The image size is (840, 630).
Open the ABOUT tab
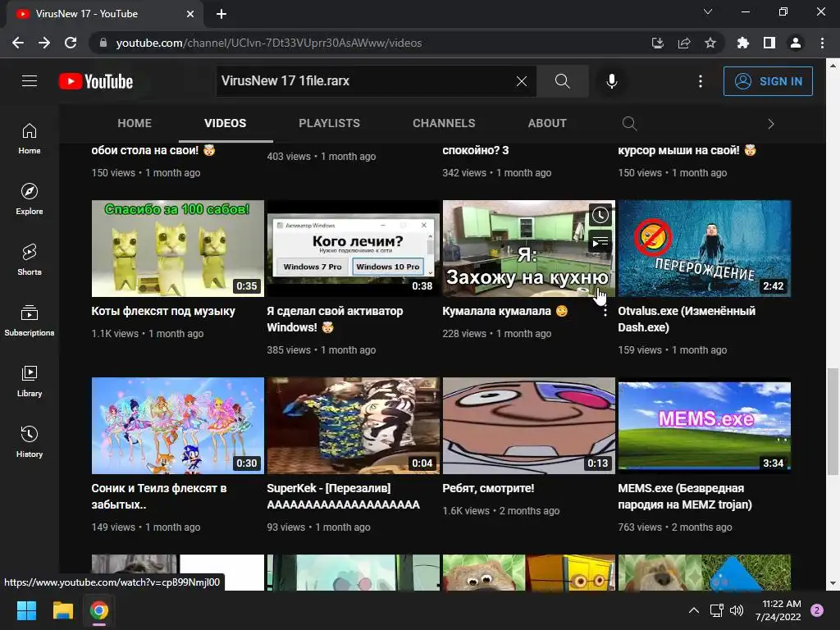(x=547, y=123)
